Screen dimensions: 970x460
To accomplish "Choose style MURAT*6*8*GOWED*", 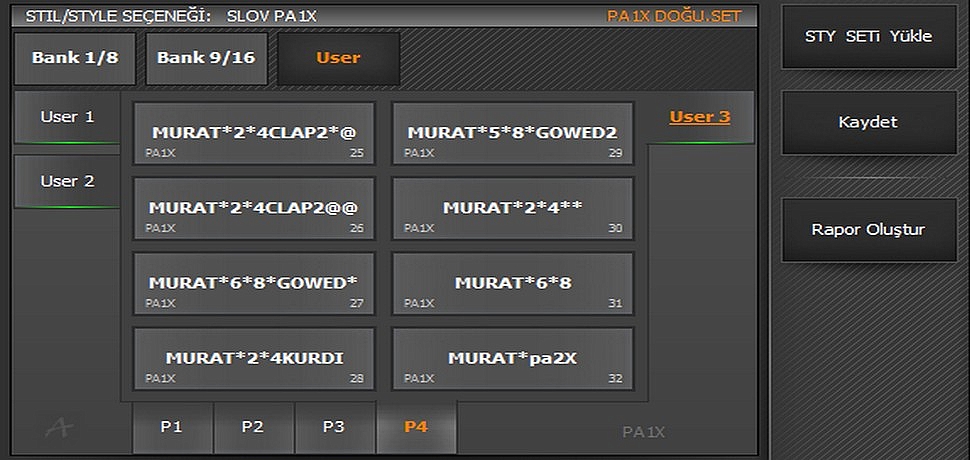I will pyautogui.click(x=254, y=284).
